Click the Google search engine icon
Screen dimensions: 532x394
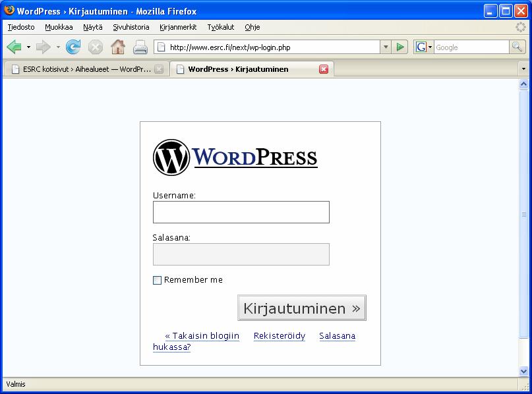coord(421,47)
